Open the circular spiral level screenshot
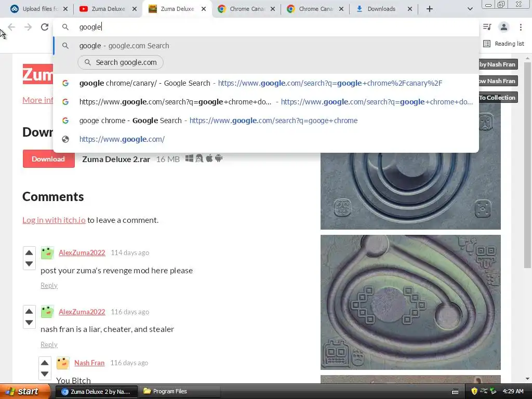Image resolution: width=532 pixels, height=399 pixels. click(x=410, y=191)
